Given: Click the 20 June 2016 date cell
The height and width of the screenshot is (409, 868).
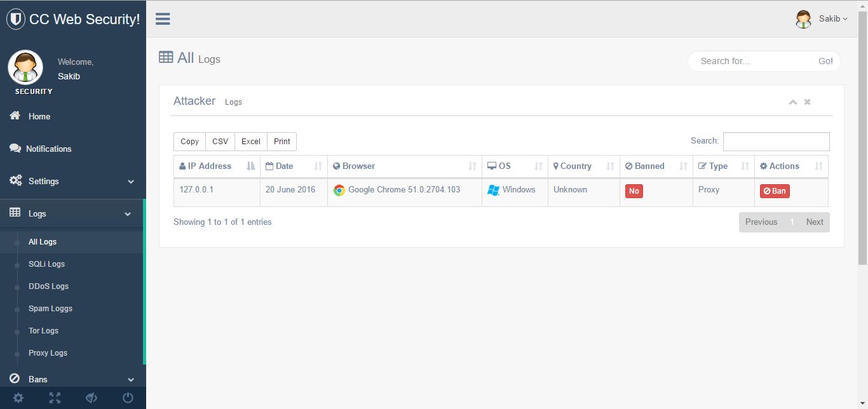Looking at the screenshot, I should pos(294,192).
